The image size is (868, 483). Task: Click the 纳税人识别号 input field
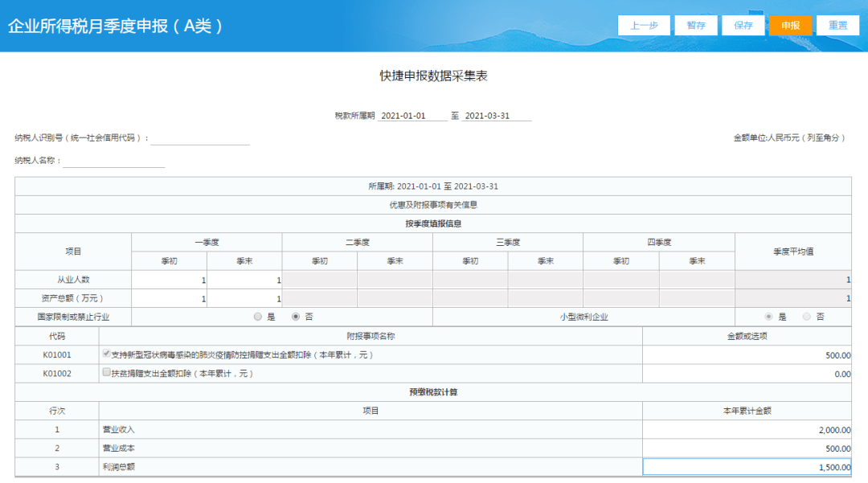200,138
